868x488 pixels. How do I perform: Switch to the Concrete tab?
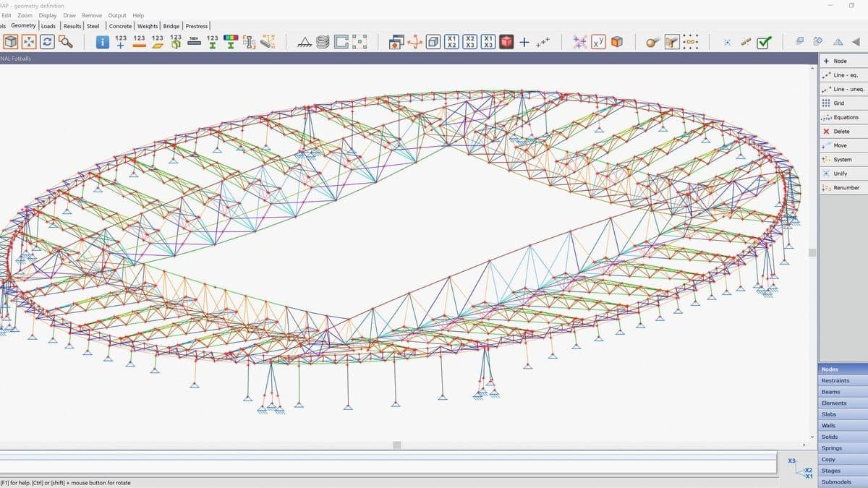pos(121,26)
